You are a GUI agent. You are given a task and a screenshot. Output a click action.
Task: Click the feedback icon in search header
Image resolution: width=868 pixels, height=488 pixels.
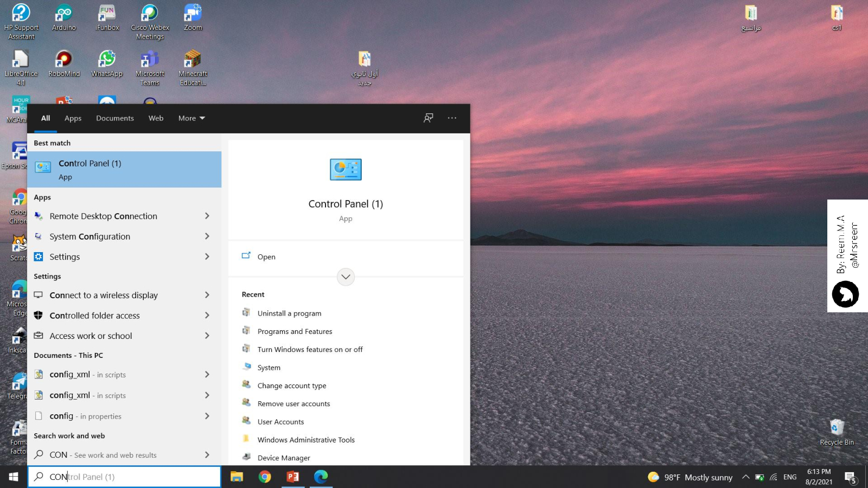click(x=428, y=118)
